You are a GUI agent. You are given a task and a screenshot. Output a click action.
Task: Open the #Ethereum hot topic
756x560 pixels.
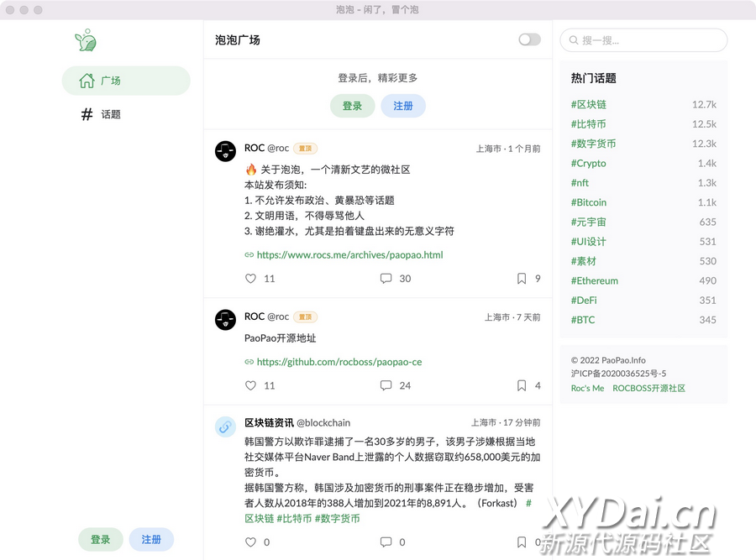(595, 280)
